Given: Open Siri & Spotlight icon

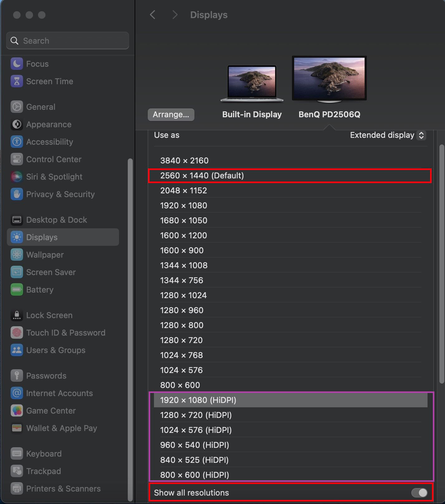Looking at the screenshot, I should [17, 177].
